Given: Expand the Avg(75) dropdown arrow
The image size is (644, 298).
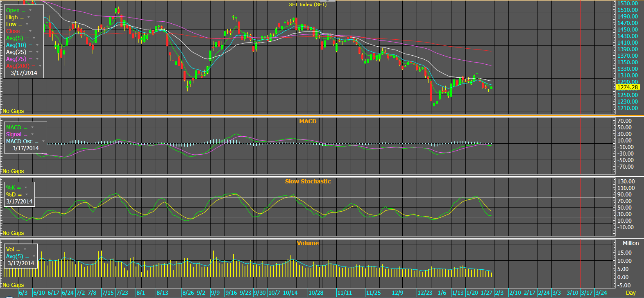Looking at the screenshot, I should 37,59.
